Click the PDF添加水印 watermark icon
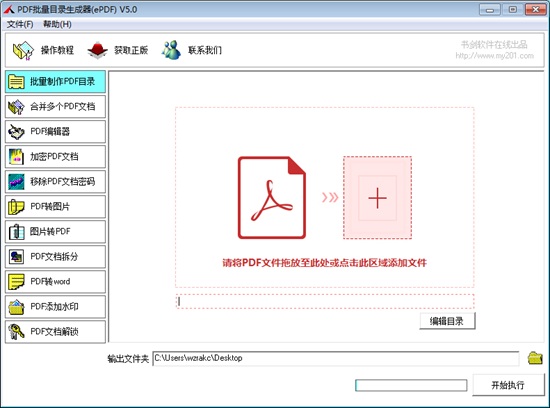The image size is (550, 408). 16,307
